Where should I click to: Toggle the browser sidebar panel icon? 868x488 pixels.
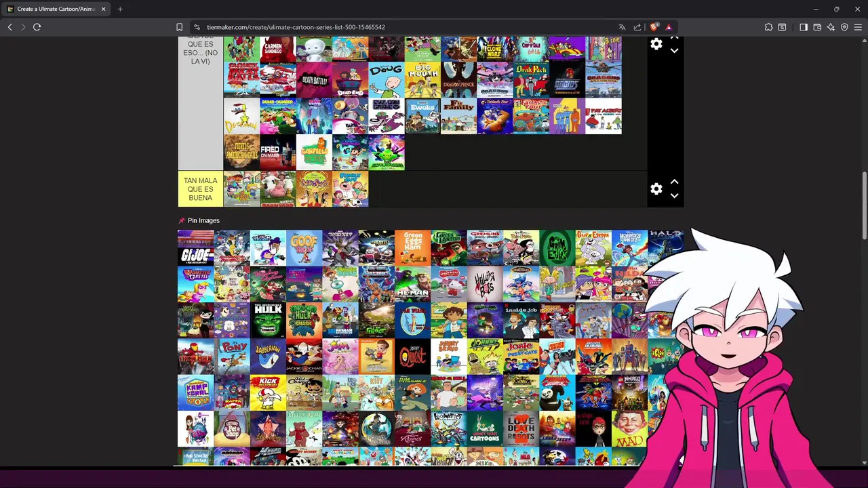(x=804, y=27)
